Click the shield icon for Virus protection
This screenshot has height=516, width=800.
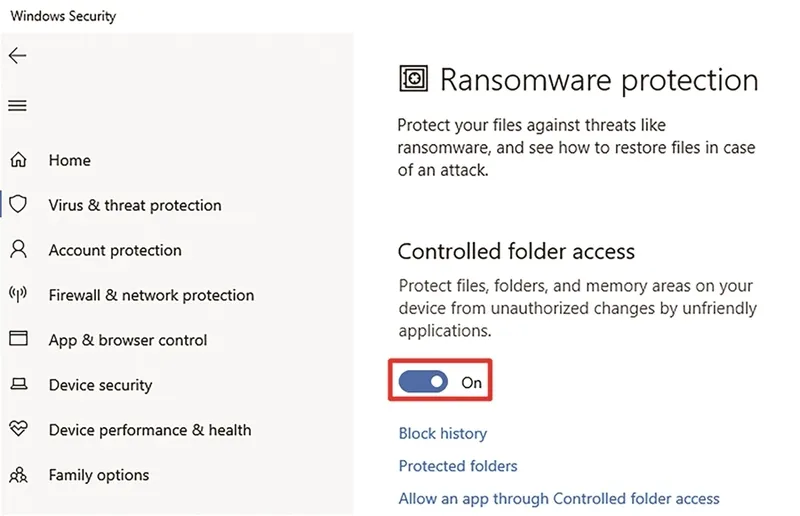point(18,204)
